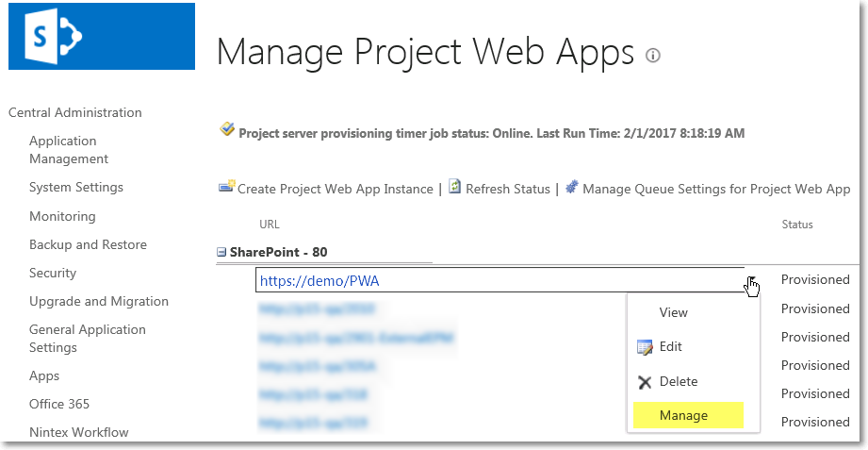Open Office 365 in sidebar
The image size is (868, 450).
59,404
